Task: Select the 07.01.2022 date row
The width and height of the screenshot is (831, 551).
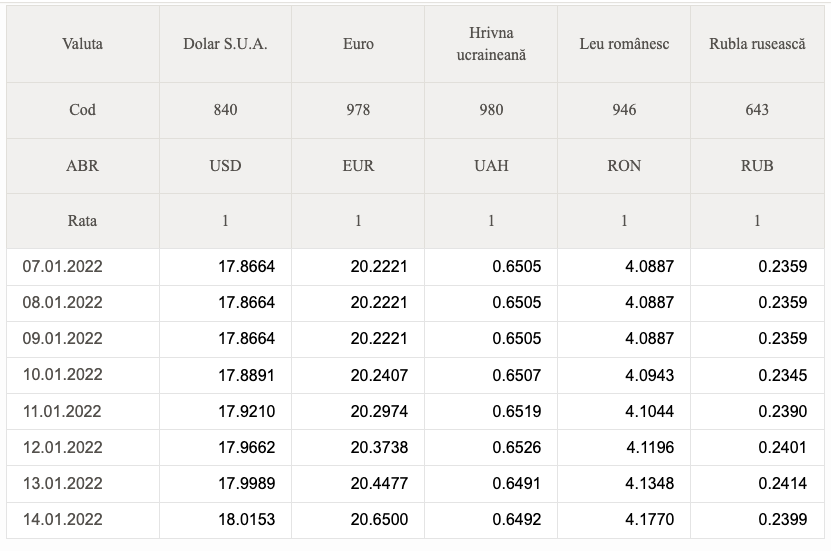Action: 416,266
